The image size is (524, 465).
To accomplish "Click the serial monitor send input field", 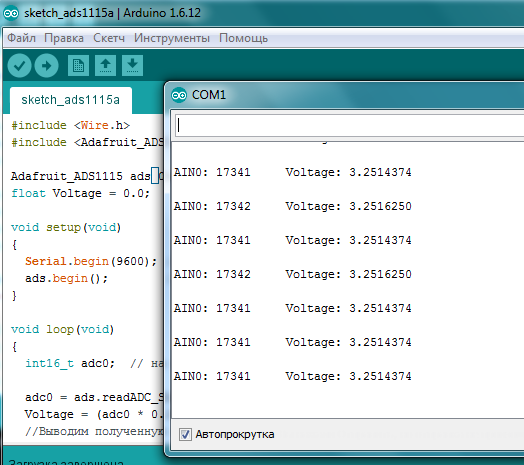I will click(349, 125).
